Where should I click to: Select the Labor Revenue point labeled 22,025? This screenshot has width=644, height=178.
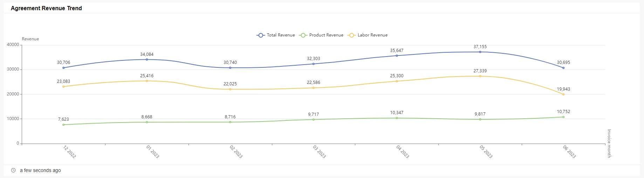pyautogui.click(x=230, y=89)
